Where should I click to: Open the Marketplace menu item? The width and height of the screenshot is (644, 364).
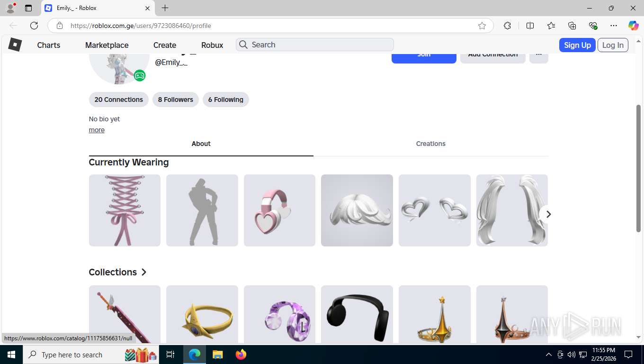[107, 45]
